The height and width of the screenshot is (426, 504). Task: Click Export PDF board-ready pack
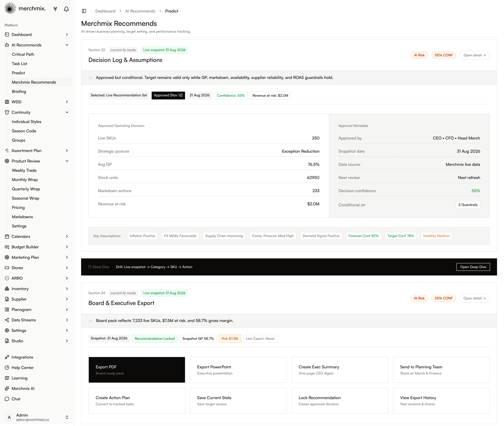[x=137, y=370]
